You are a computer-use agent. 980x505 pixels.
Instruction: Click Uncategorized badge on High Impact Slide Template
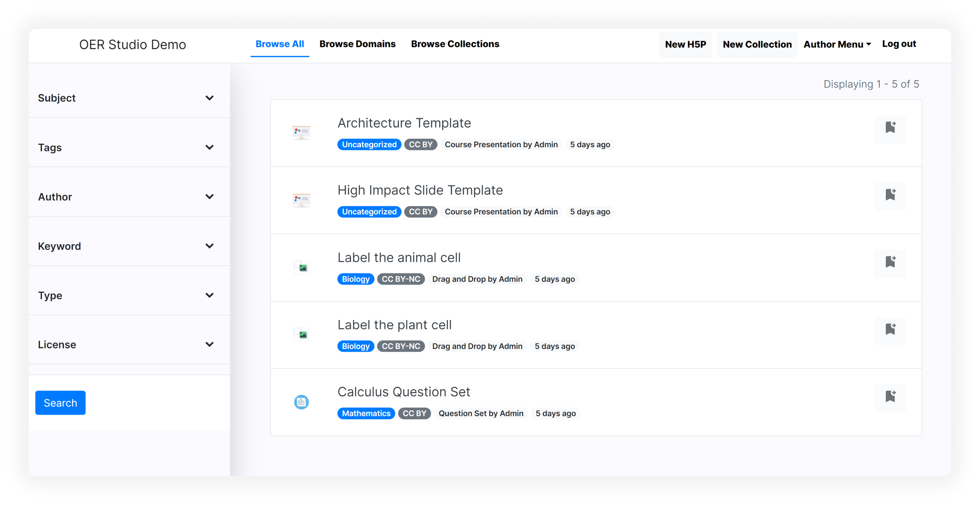(x=369, y=212)
